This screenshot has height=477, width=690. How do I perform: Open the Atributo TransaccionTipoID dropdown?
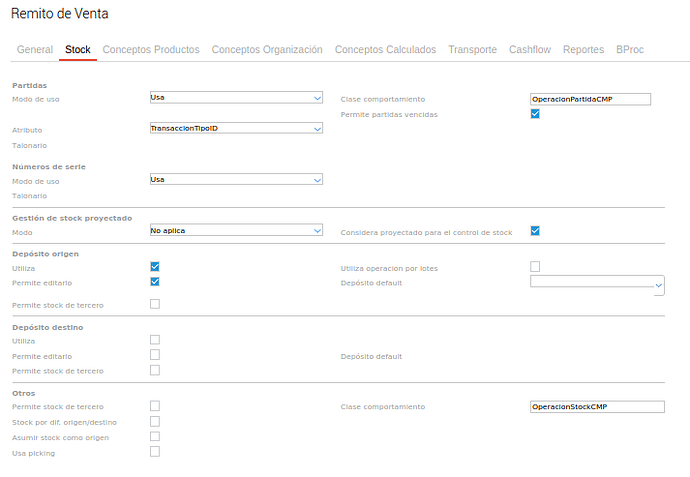point(236,129)
